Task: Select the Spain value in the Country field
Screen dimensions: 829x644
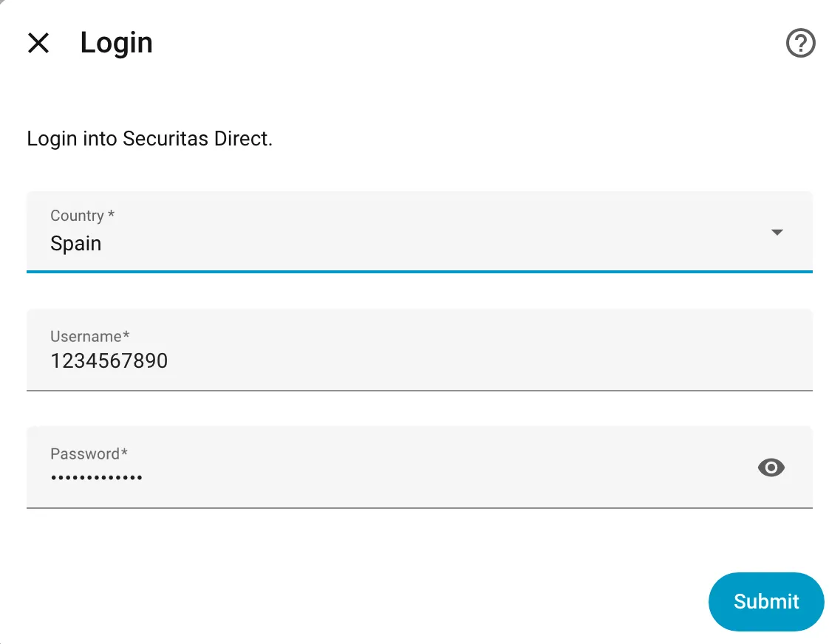Action: (x=75, y=244)
